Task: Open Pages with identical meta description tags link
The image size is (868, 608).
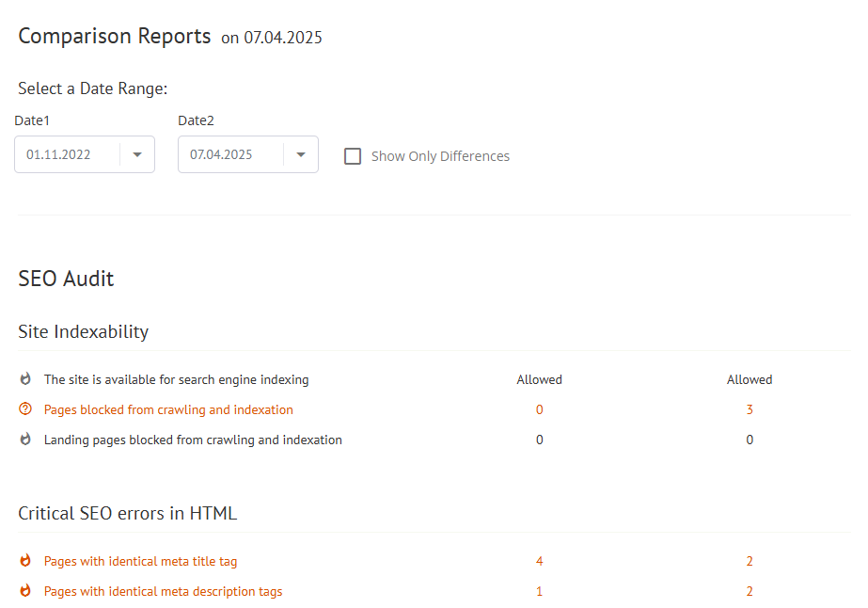Action: (x=163, y=591)
